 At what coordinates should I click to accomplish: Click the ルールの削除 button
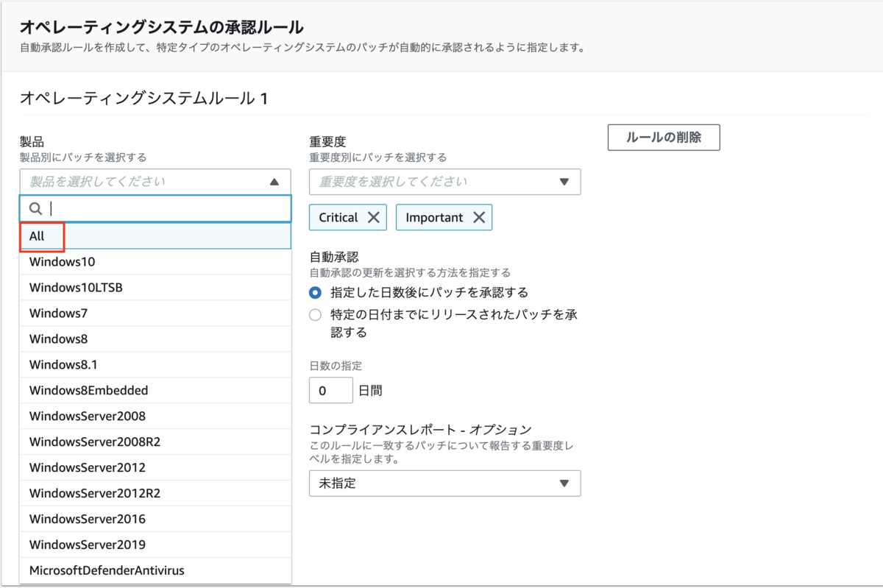pyautogui.click(x=664, y=138)
